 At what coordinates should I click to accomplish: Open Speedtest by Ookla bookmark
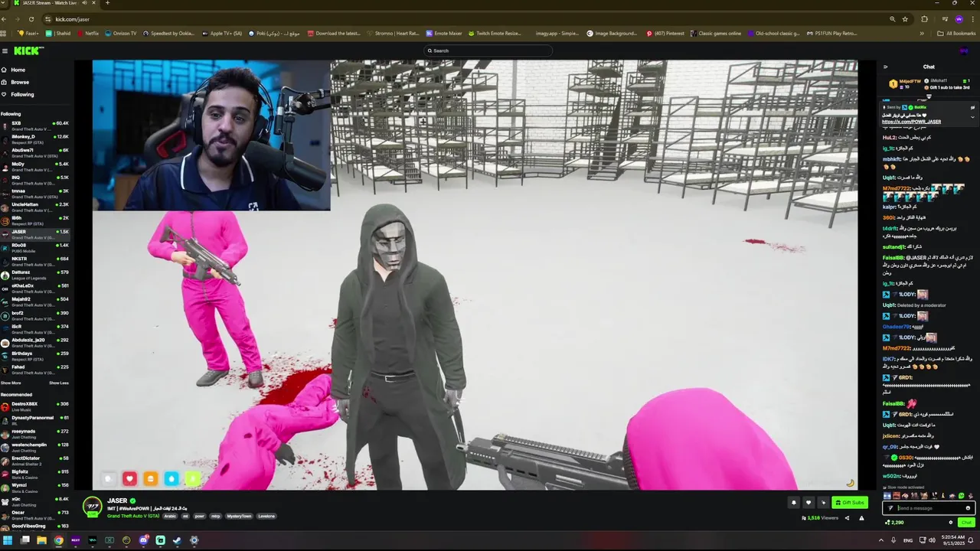point(169,34)
